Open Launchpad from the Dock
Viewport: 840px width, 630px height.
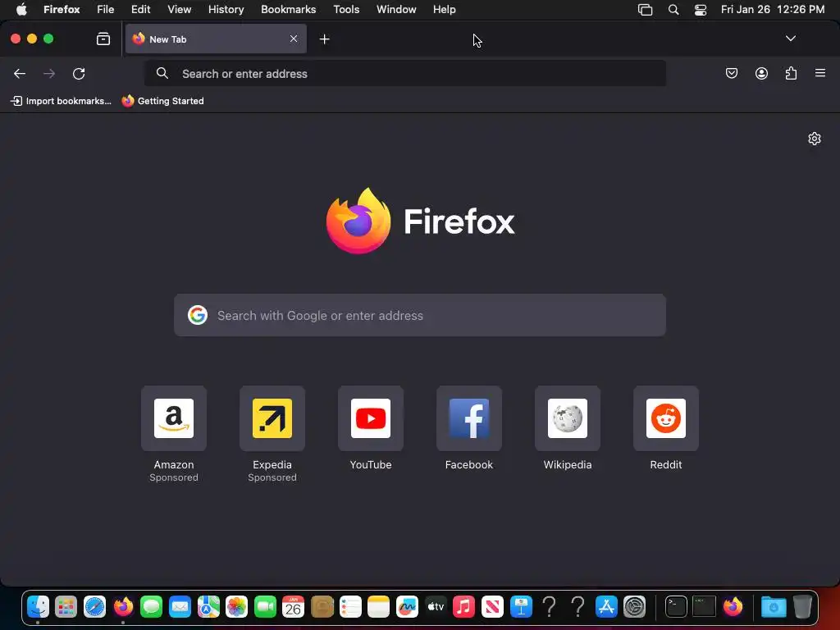[66, 607]
